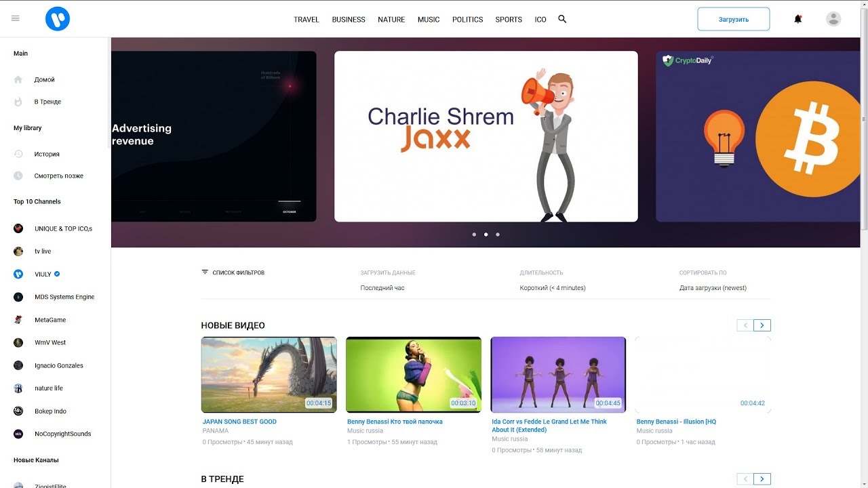Click the Загрузить upload button
Screen dimensions: 868x488
click(x=734, y=19)
